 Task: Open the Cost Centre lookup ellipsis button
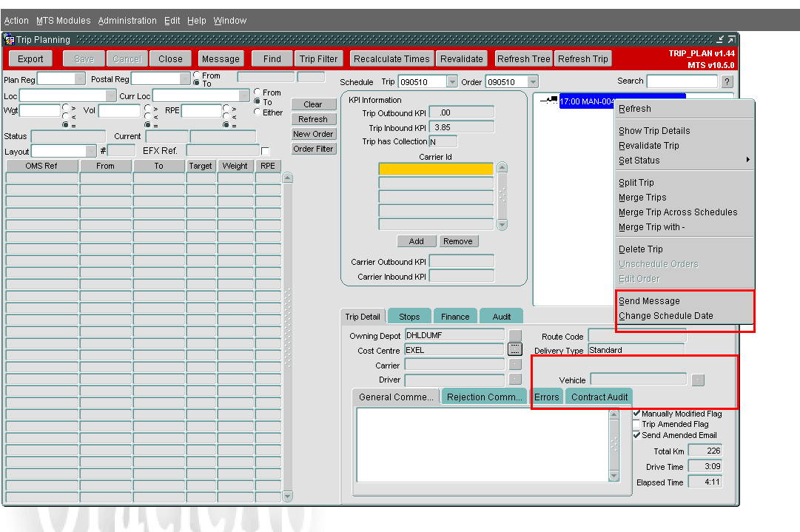(515, 350)
